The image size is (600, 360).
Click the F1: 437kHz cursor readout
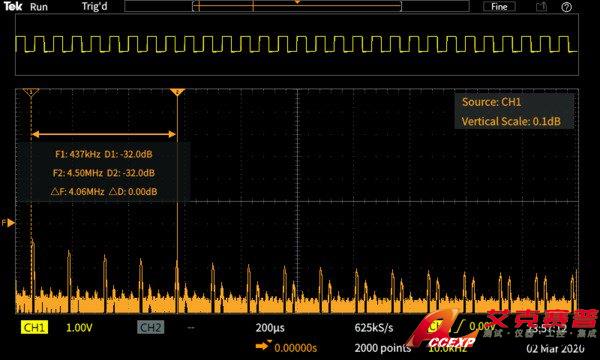click(x=104, y=154)
